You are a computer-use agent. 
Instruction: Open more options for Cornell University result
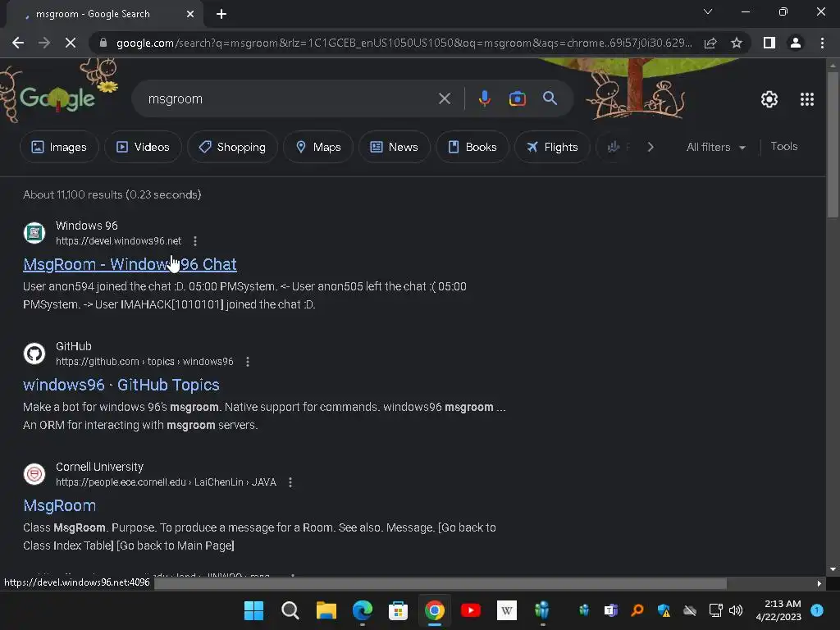click(290, 482)
